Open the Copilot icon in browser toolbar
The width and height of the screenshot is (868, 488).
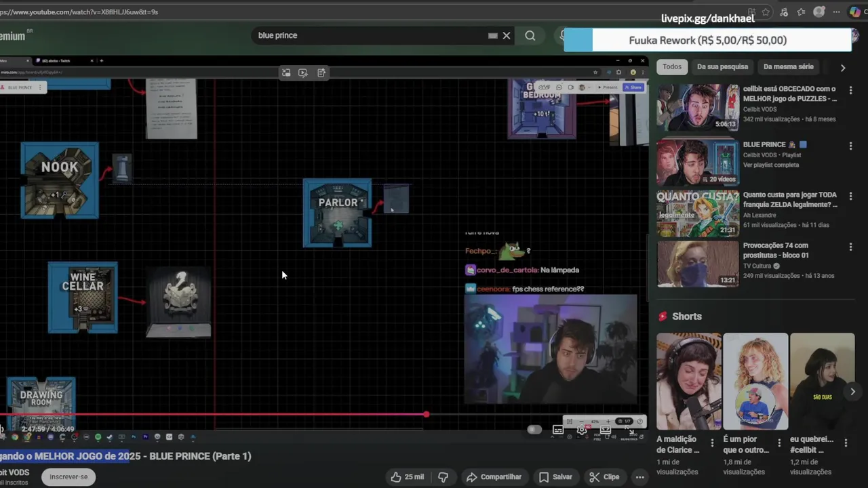click(x=855, y=12)
